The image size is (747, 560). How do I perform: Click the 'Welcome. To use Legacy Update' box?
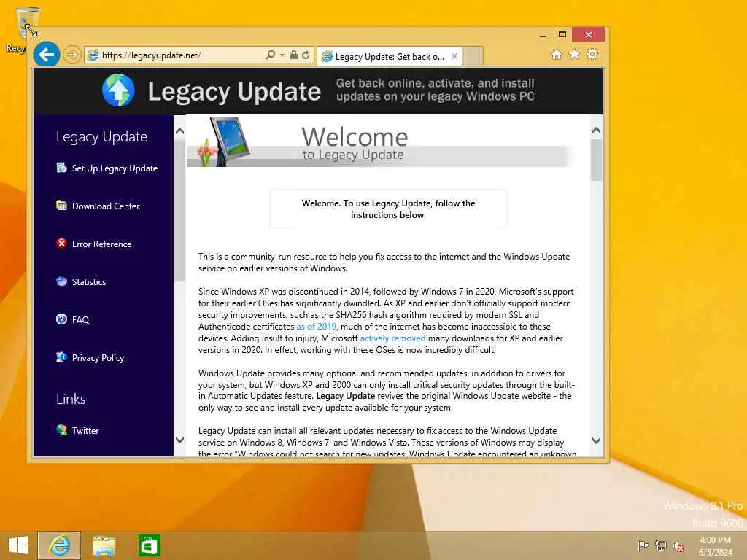(388, 209)
